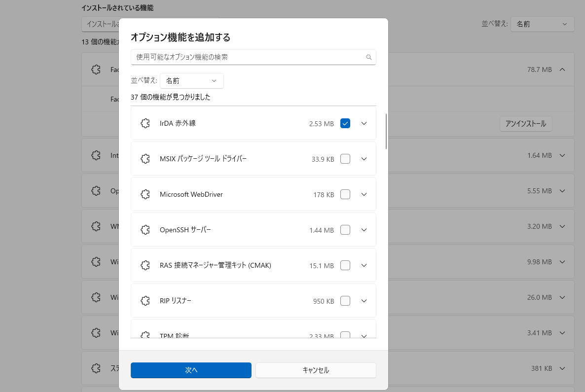
Task: Expand the MSIX パッケージ ツール ドライバー details
Action: tap(364, 159)
